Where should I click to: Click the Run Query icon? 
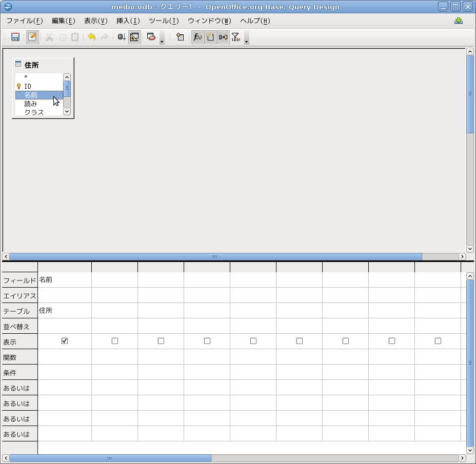pyautogui.click(x=122, y=37)
